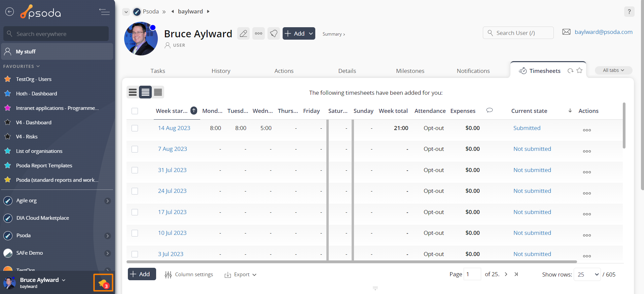Click the Page number input field

[472, 274]
